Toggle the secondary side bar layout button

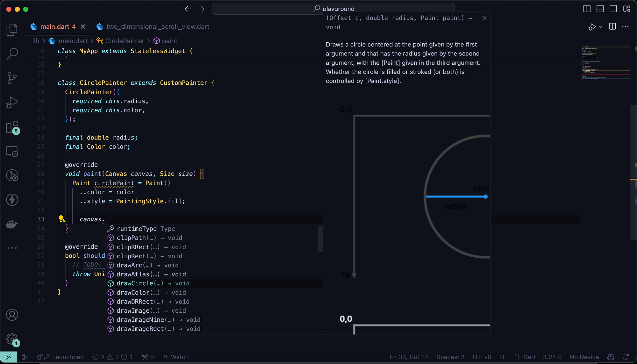click(x=613, y=9)
